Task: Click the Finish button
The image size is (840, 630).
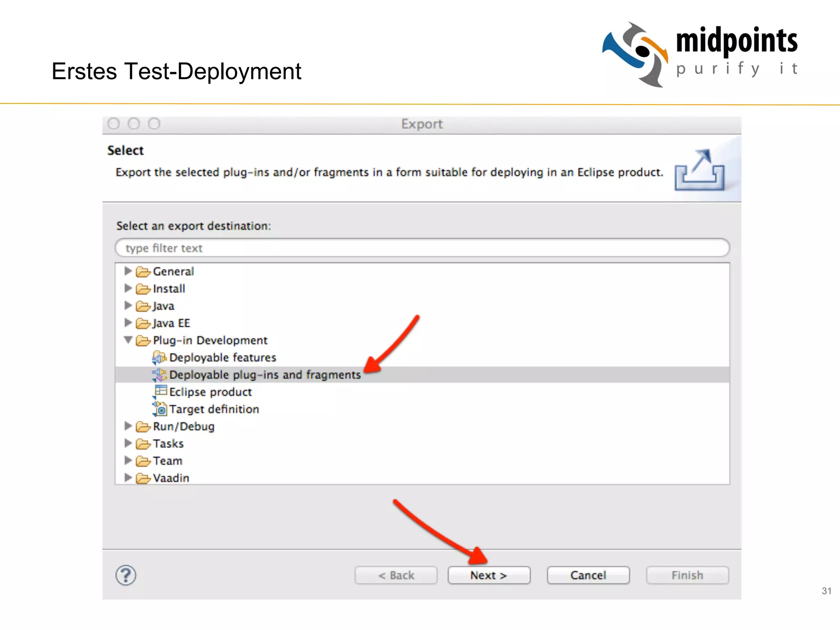Action: [x=687, y=575]
